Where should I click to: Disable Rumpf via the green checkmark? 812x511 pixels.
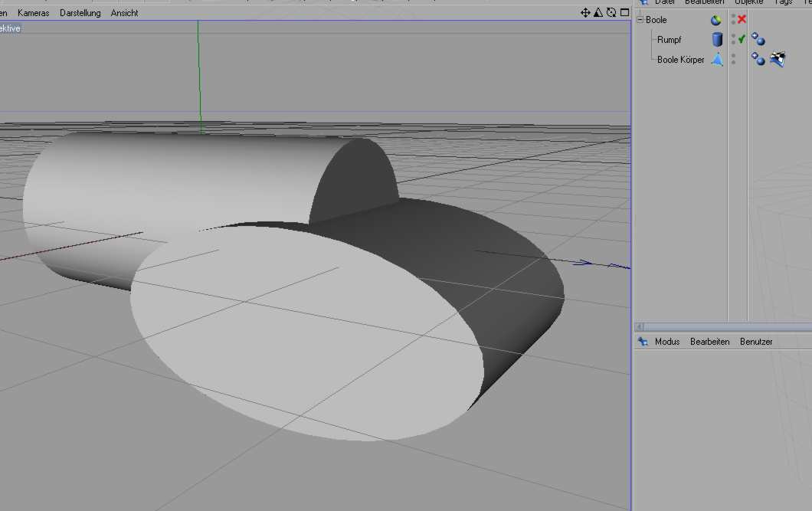tap(742, 39)
